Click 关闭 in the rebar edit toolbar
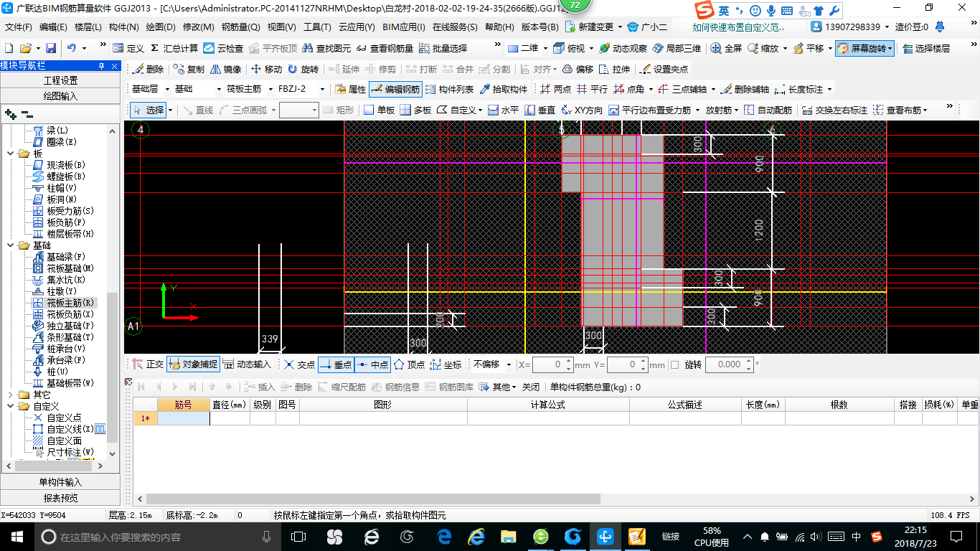 [530, 387]
